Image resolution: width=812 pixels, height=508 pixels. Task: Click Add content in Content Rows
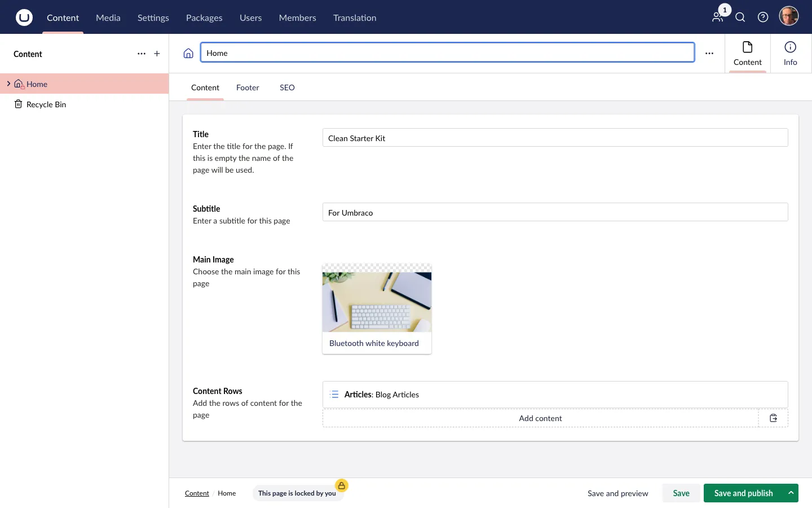click(x=540, y=418)
